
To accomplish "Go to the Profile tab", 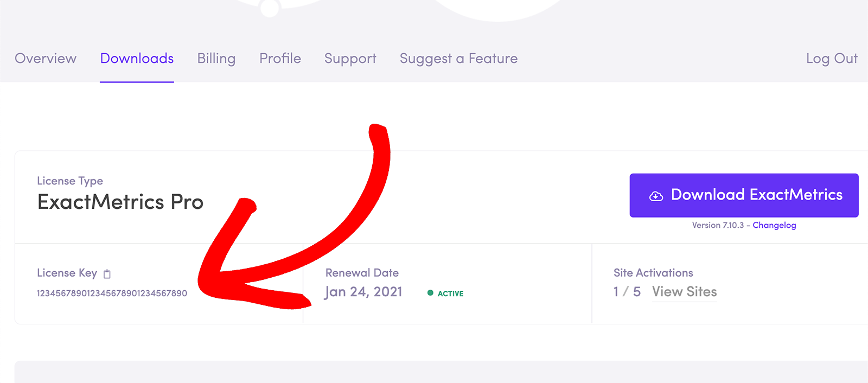I will 280,59.
